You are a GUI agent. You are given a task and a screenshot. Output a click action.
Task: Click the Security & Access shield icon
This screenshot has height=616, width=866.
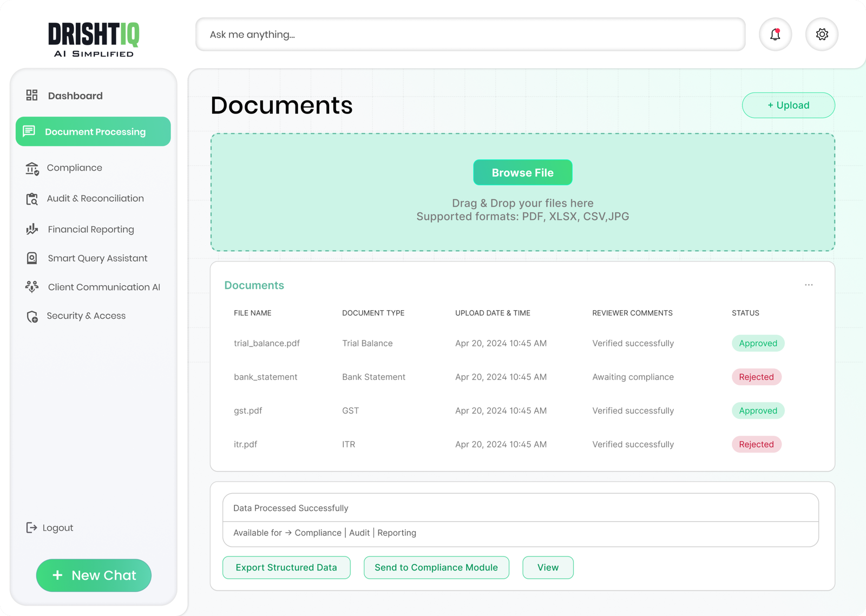32,316
